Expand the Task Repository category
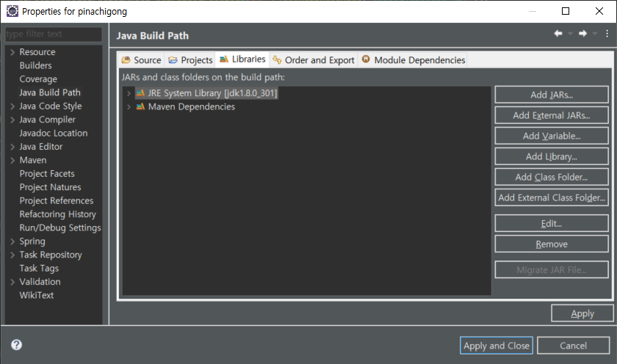This screenshot has height=364, width=617. (x=12, y=255)
